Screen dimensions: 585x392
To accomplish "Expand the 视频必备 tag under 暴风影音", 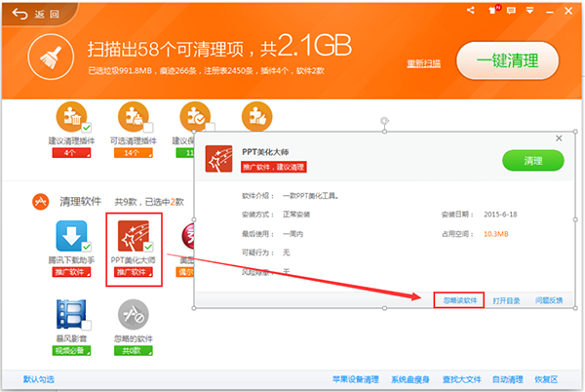I will 71,350.
